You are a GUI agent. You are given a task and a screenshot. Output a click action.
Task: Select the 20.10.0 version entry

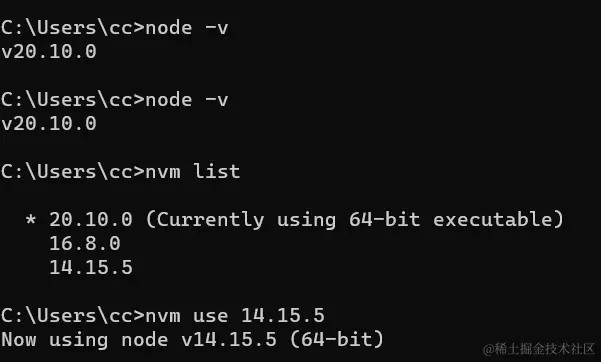point(91,219)
